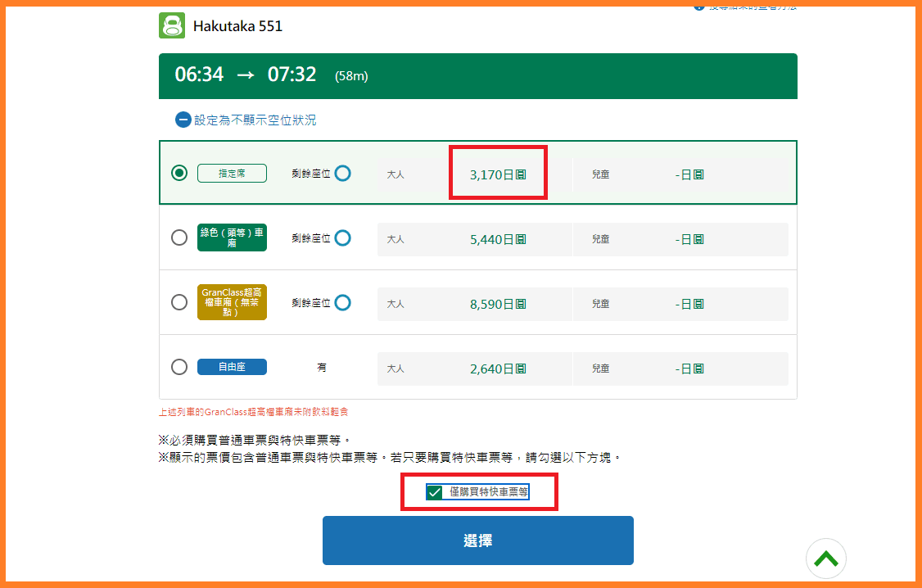
Task: Click the outlined 指定席 seat class badge
Action: (x=232, y=173)
